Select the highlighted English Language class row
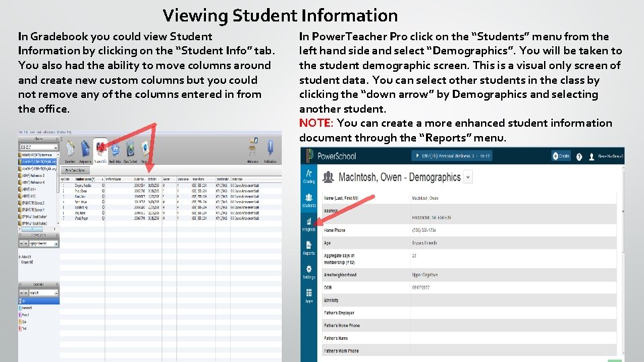The width and height of the screenshot is (644, 362). [38, 162]
